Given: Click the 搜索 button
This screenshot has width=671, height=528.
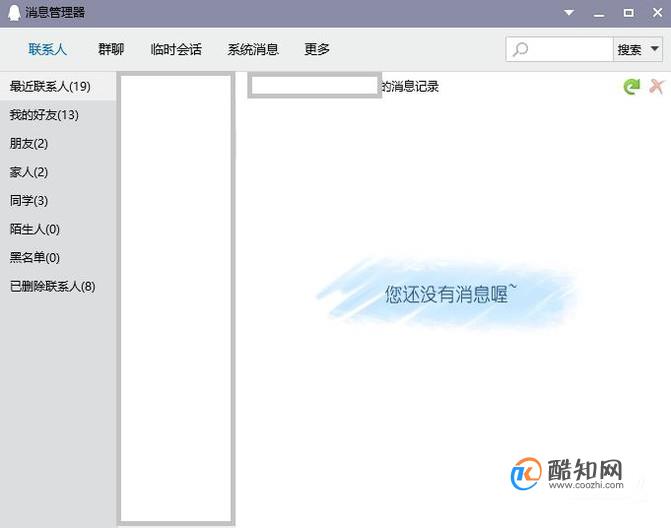Looking at the screenshot, I should point(629,50).
